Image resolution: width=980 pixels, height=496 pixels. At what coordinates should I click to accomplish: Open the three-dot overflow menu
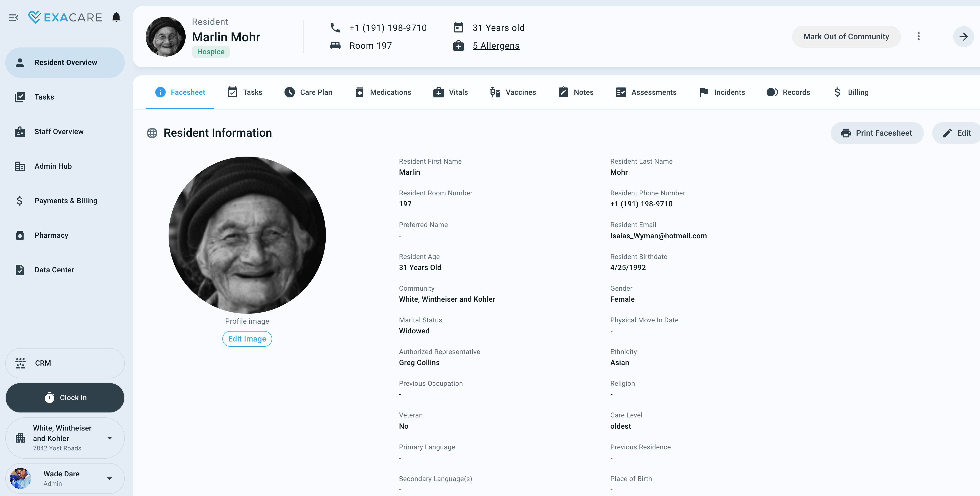click(919, 36)
